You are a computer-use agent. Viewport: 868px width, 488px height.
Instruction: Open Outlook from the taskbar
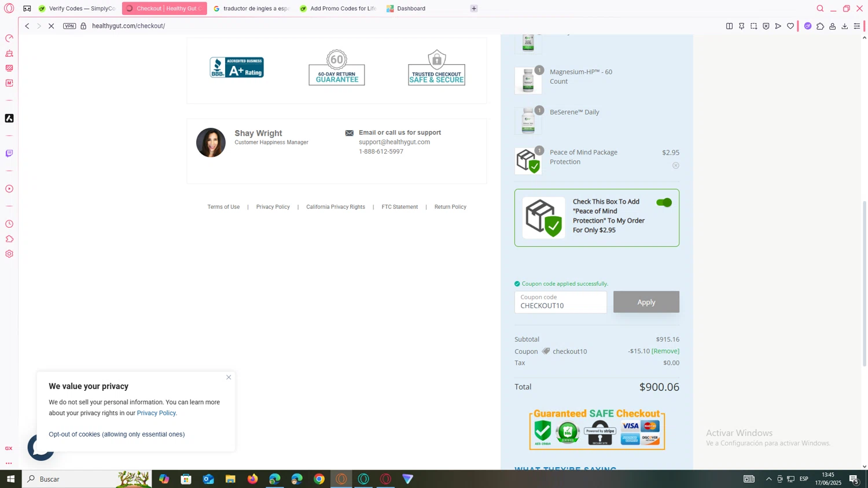[x=208, y=479]
